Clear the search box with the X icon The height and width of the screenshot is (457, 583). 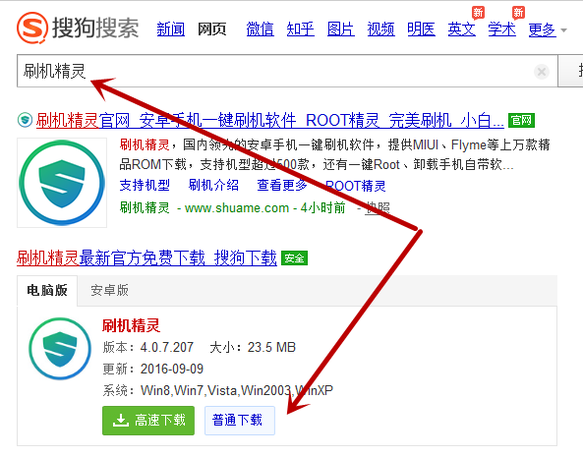point(541,71)
